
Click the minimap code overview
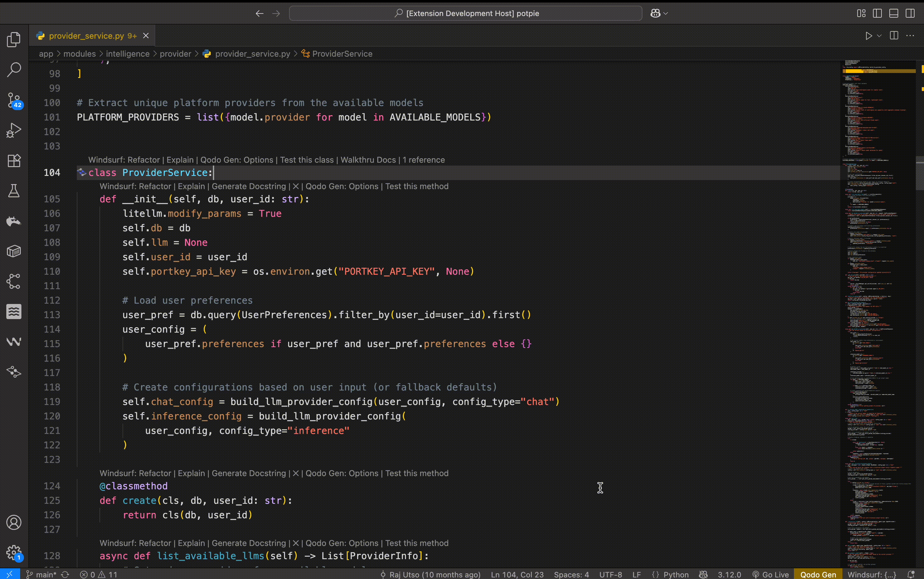point(878,314)
